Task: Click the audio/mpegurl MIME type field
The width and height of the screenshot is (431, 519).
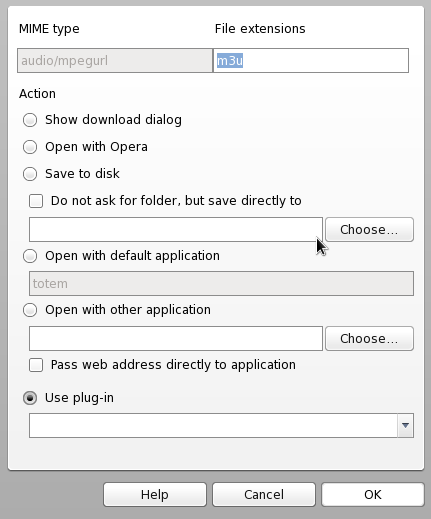Action: click(x=115, y=60)
